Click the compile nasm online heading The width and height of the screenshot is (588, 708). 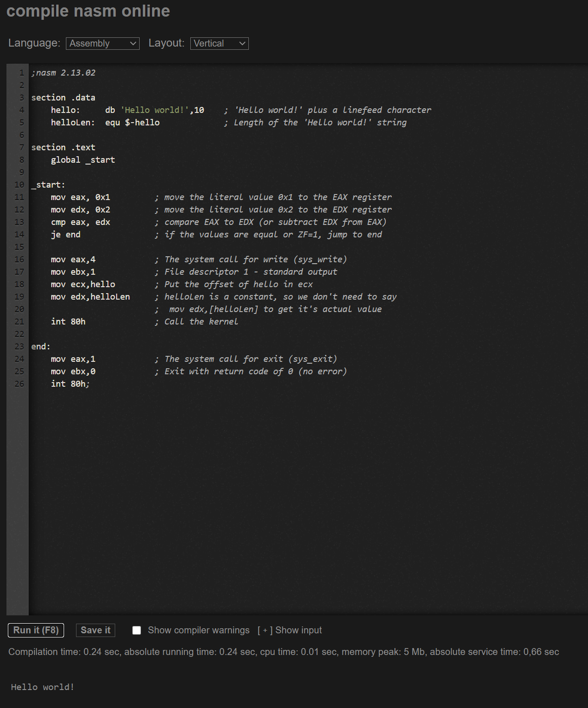88,11
